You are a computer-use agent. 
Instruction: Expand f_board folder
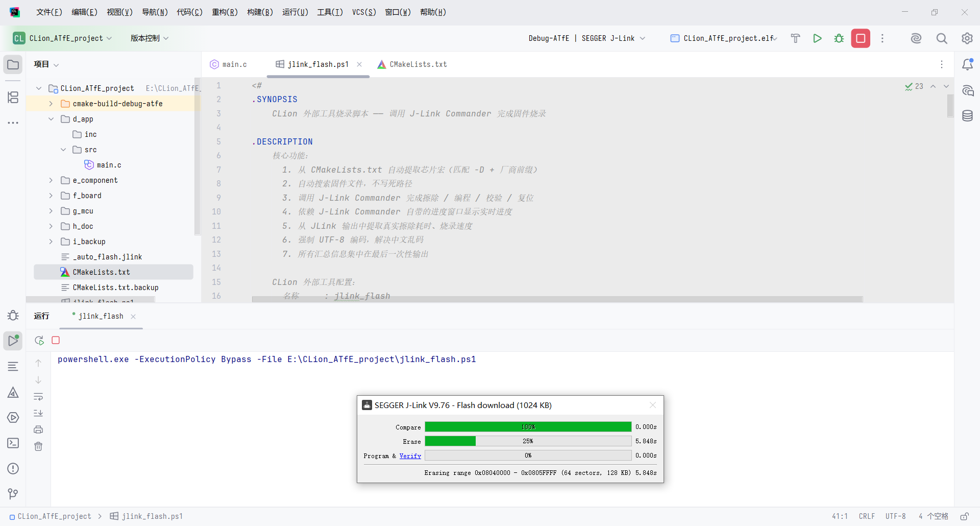pyautogui.click(x=51, y=196)
